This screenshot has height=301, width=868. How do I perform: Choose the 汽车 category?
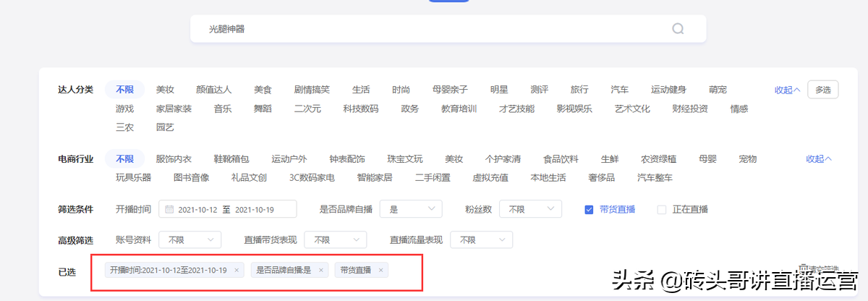click(619, 90)
